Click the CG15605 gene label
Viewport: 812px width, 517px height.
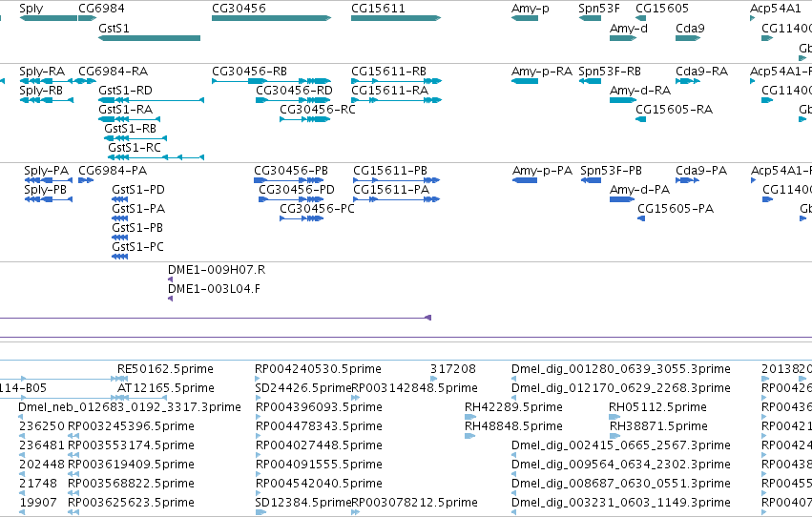tap(662, 9)
